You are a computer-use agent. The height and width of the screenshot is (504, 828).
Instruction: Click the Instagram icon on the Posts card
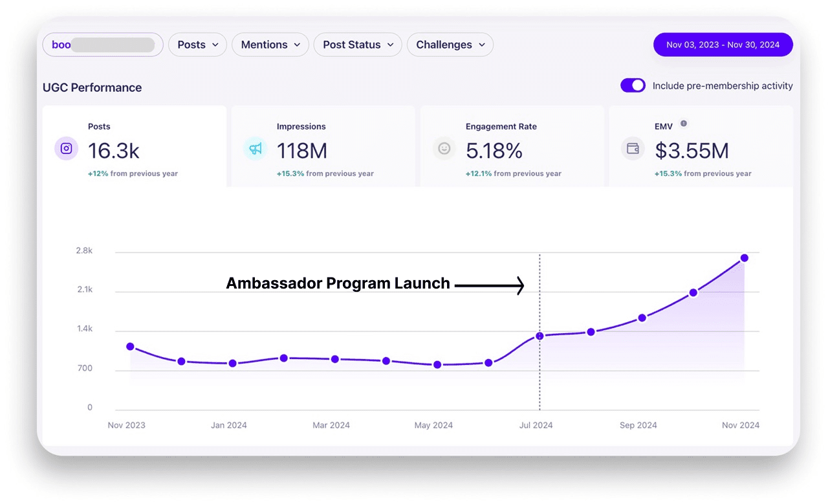tap(66, 148)
